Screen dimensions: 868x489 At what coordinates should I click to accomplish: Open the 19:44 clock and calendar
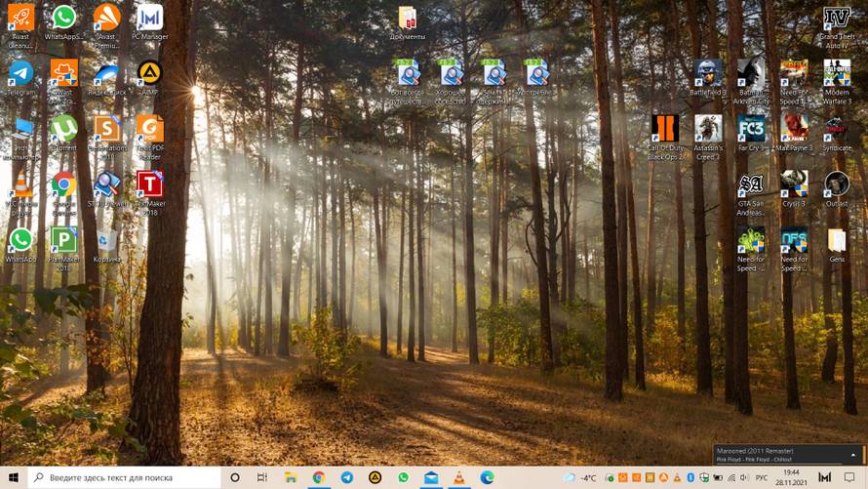(791, 477)
